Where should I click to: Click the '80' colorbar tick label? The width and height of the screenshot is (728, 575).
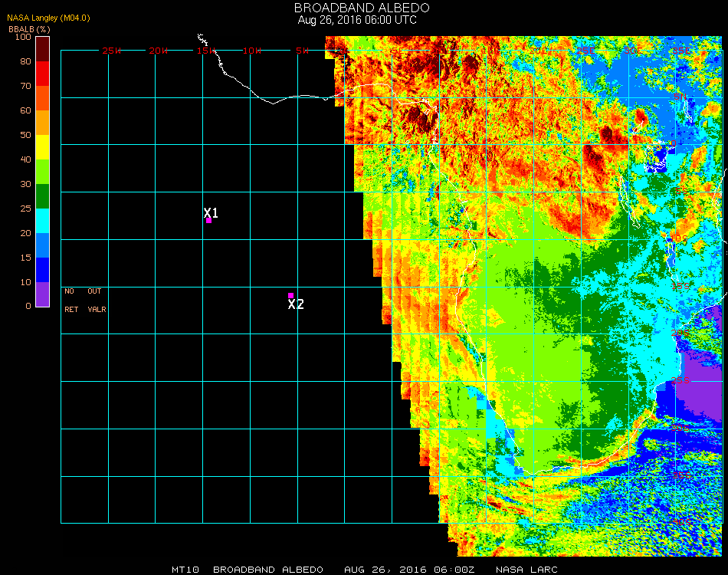click(25, 61)
